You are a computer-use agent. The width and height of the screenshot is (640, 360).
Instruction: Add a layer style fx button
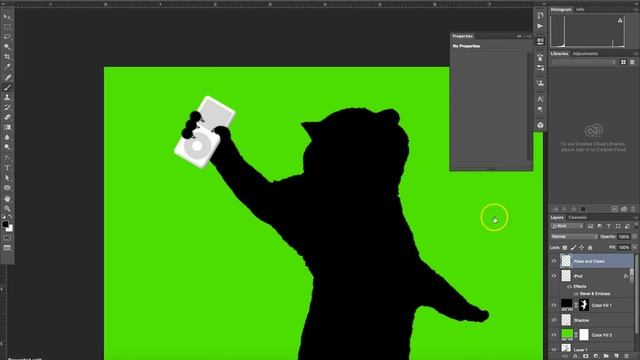[x=576, y=356]
